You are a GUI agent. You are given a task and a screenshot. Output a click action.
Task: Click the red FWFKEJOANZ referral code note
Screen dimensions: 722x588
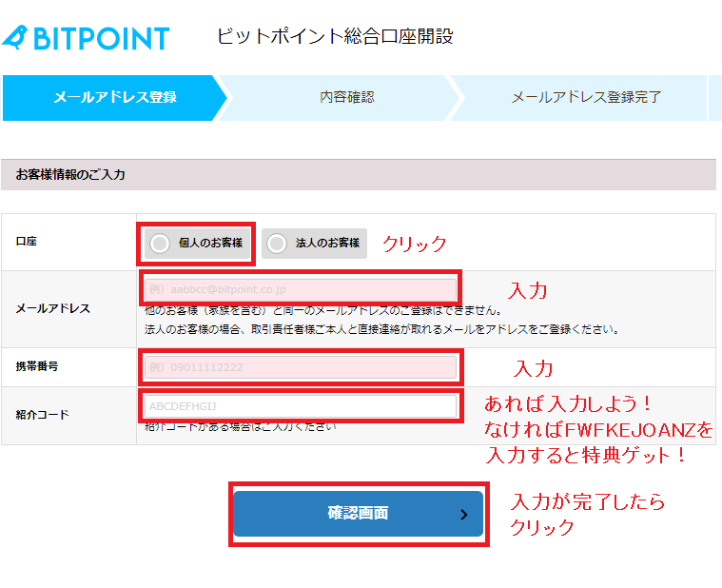coord(598,429)
